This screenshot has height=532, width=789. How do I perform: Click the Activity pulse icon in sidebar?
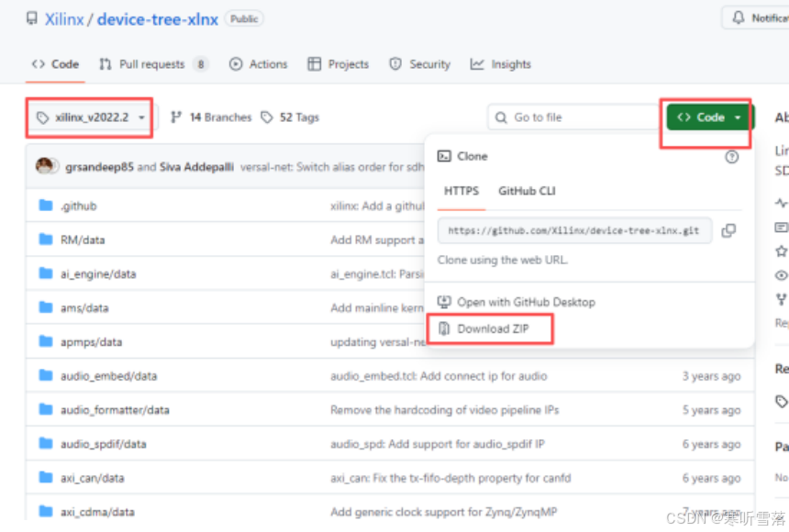click(782, 204)
